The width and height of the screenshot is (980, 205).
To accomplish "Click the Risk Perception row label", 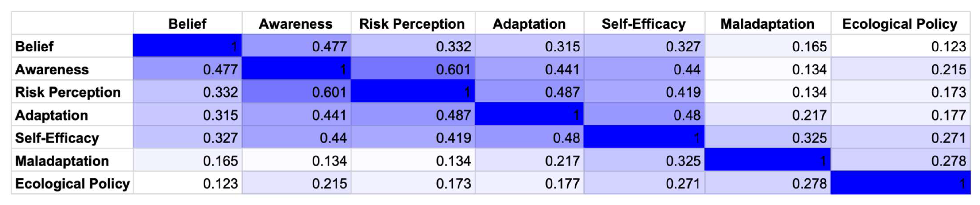I will click(68, 92).
